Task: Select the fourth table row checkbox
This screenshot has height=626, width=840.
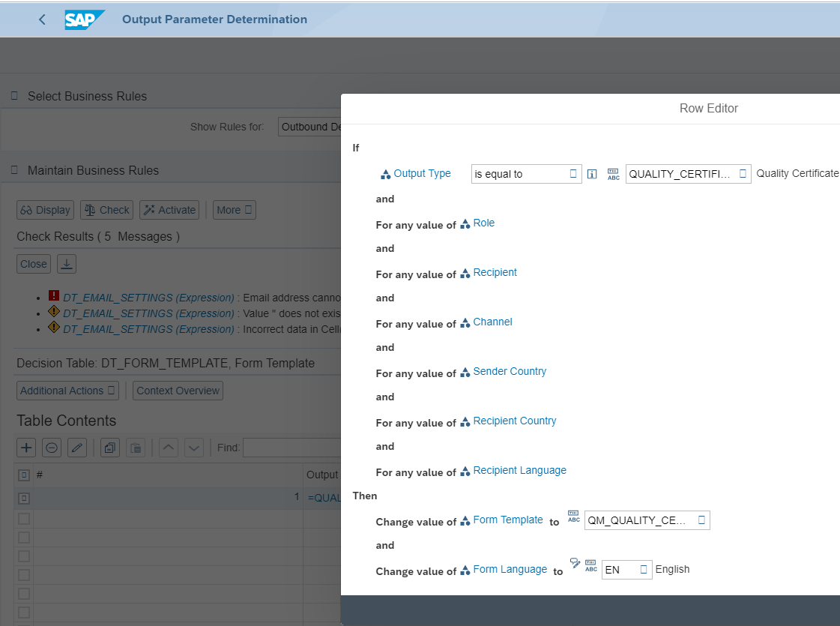Action: [x=24, y=556]
